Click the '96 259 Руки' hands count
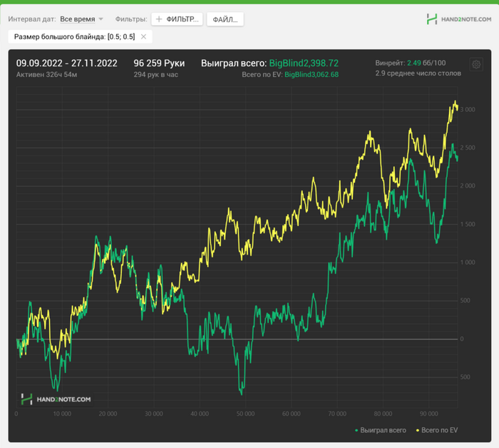 [159, 63]
